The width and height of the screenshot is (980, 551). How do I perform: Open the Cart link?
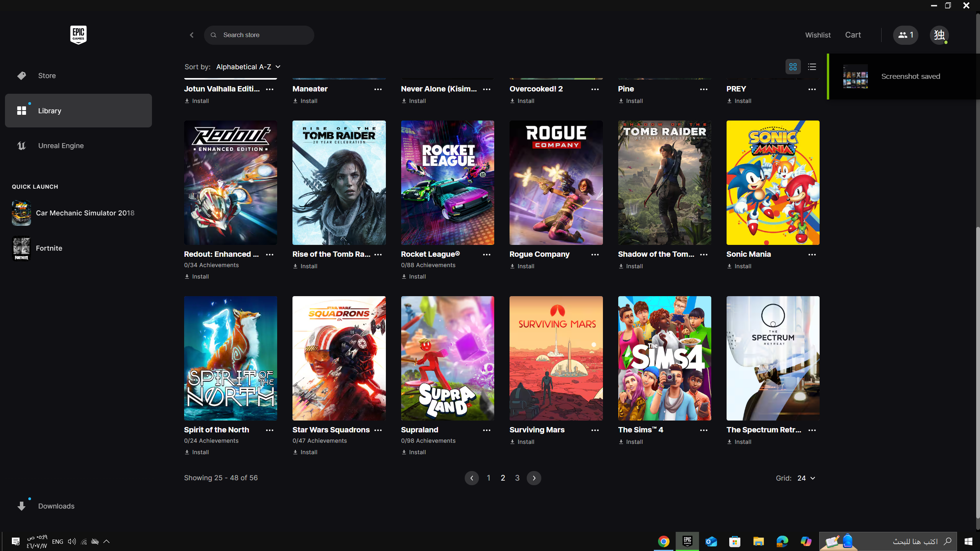coord(853,35)
